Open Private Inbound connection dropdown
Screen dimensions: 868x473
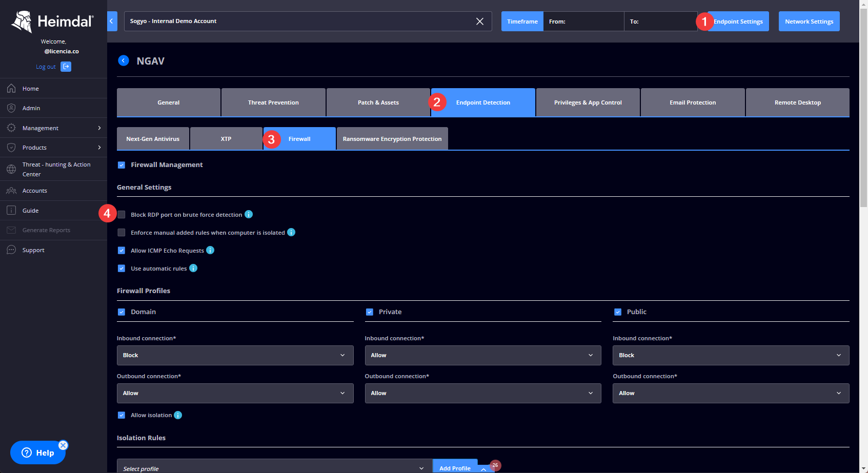[483, 355]
